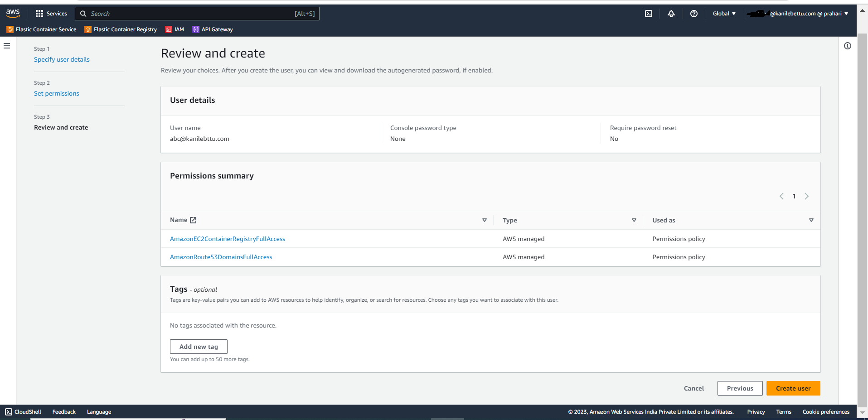
Task: Open notifications bell icon
Action: pyautogui.click(x=671, y=14)
